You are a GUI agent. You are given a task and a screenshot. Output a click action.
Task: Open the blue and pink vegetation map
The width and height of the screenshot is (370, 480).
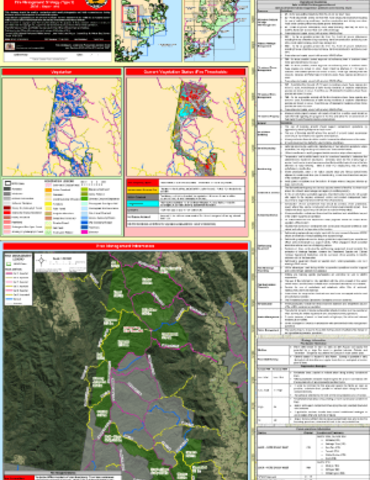point(62,127)
